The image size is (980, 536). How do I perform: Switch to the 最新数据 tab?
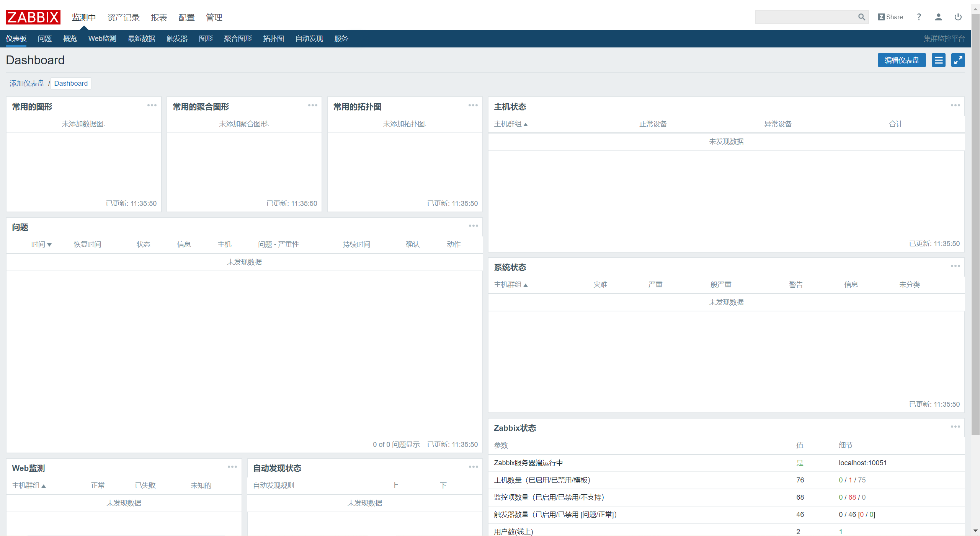pyautogui.click(x=141, y=39)
